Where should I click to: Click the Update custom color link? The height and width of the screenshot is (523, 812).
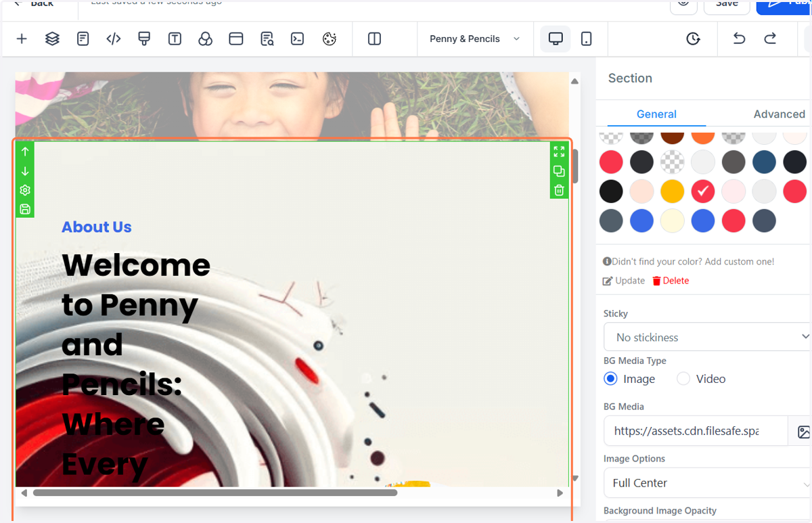click(624, 281)
